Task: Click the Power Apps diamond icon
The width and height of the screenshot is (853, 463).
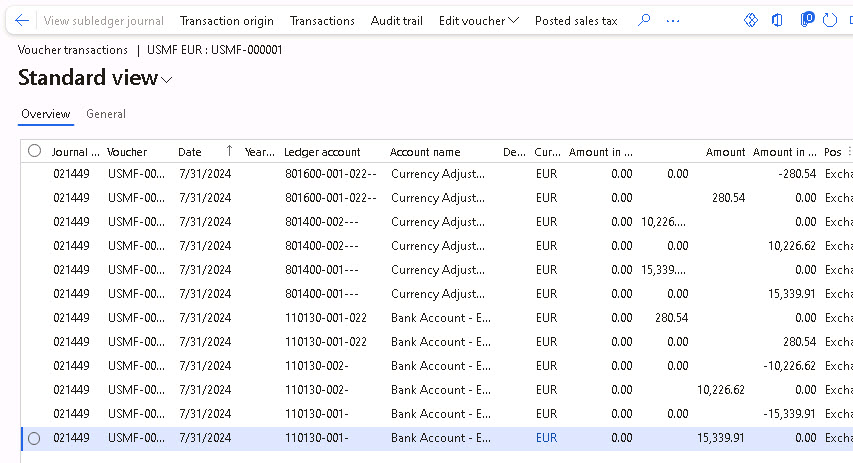Action: 751,21
